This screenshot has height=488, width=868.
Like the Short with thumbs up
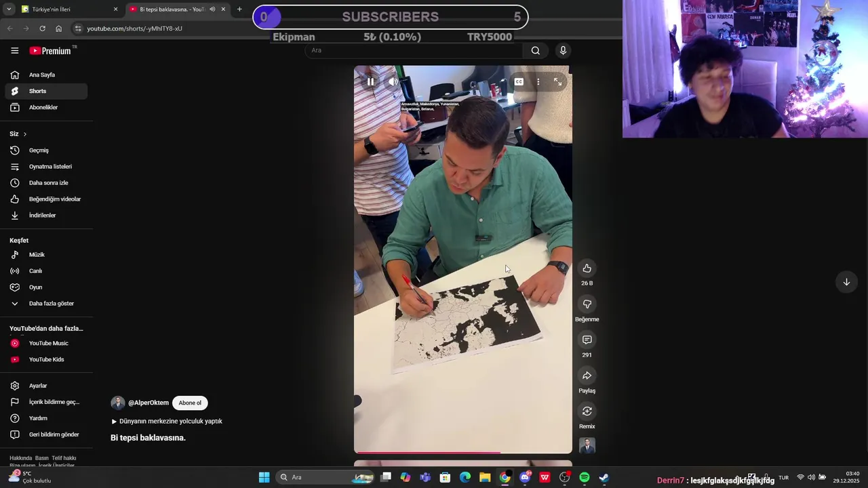click(587, 268)
